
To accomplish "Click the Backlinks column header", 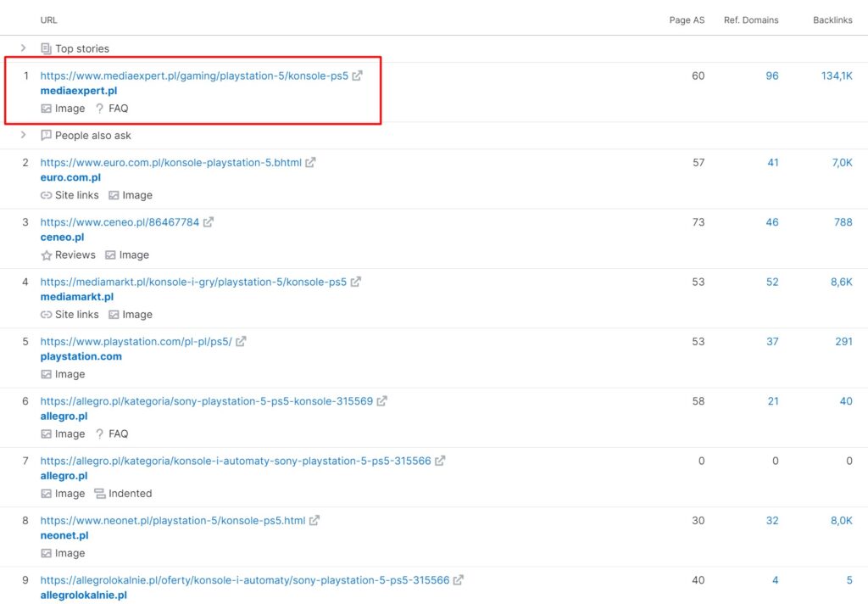I will pos(832,20).
